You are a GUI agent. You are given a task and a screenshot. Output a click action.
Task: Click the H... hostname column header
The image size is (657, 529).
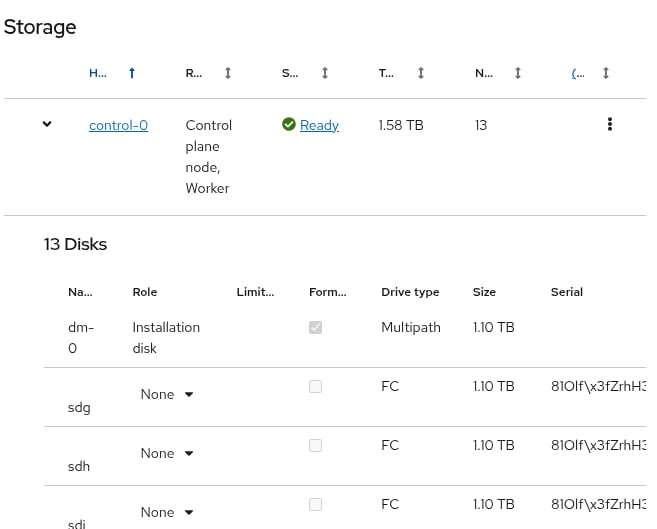[98, 74]
